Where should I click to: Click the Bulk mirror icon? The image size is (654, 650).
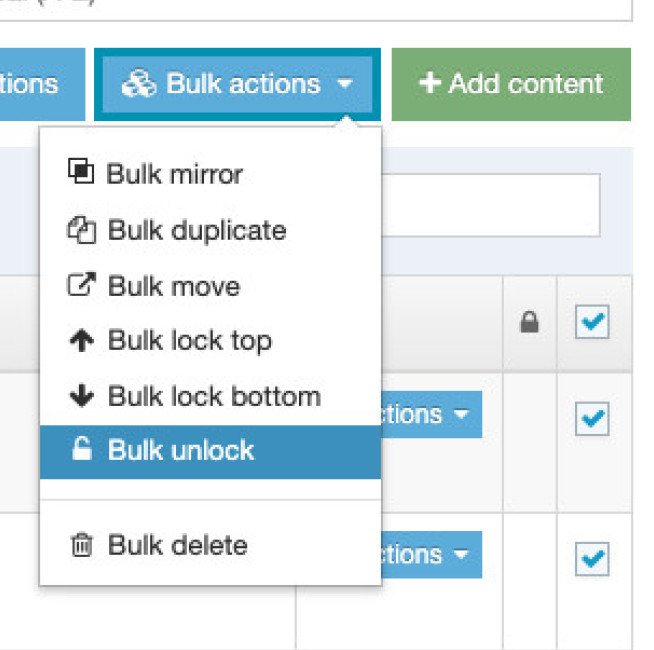(80, 172)
